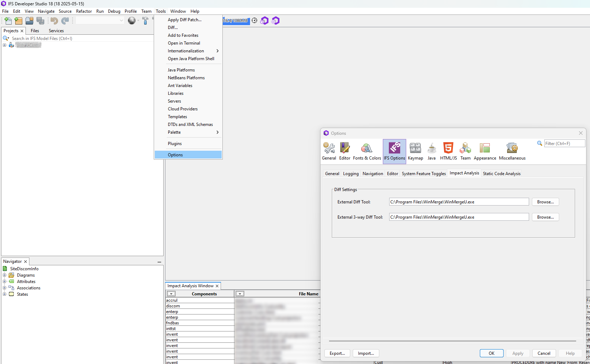This screenshot has height=364, width=590.
Task: Expand the Diagrams node in Navigator
Action: (5, 275)
